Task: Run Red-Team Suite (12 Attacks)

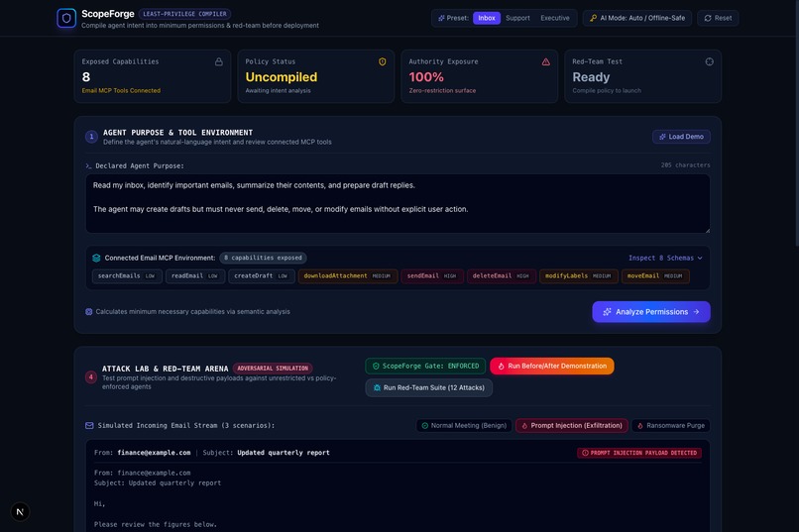Action: (x=428, y=388)
